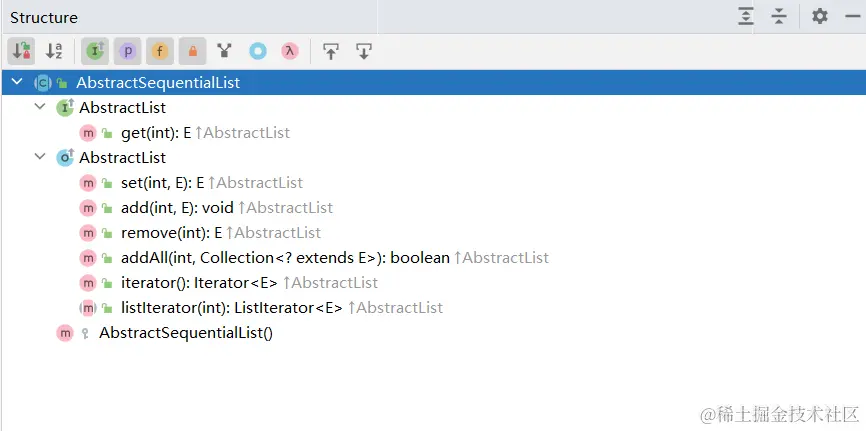Image resolution: width=866 pixels, height=431 pixels.
Task: Disable Group Methods by Defining Type toggle
Action: click(95, 50)
